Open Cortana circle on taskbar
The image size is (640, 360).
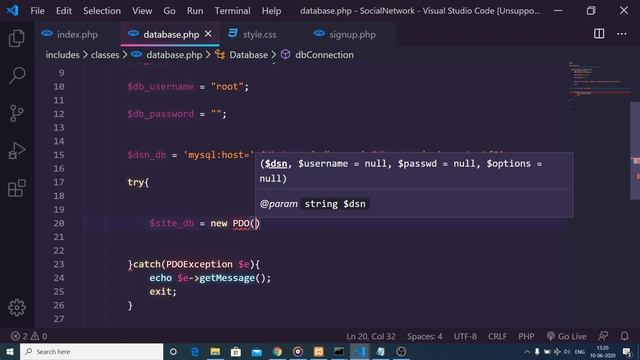tap(173, 351)
